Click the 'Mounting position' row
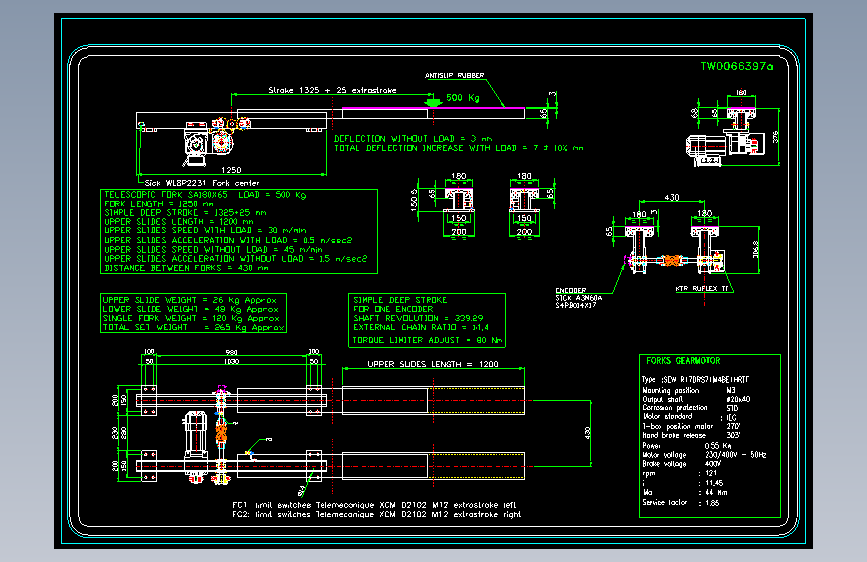This screenshot has height=562, width=867. point(689,391)
